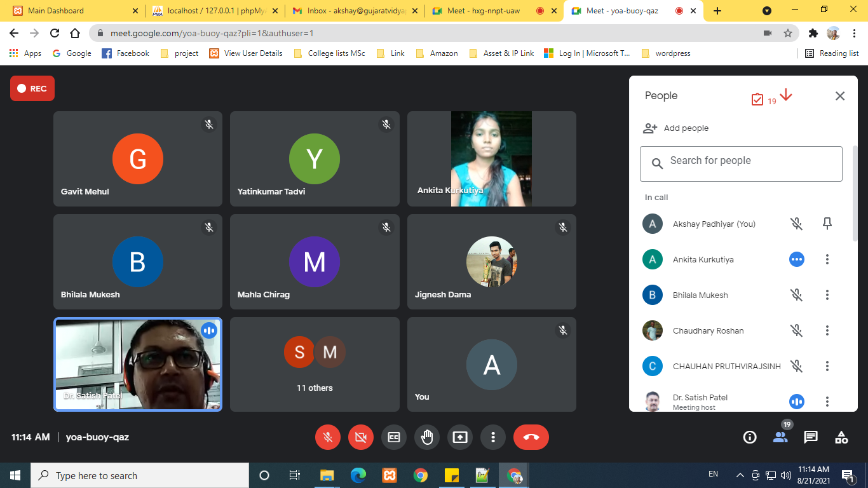The image size is (868, 488).
Task: Open Log In Microsoft bookmark
Action: [x=587, y=53]
